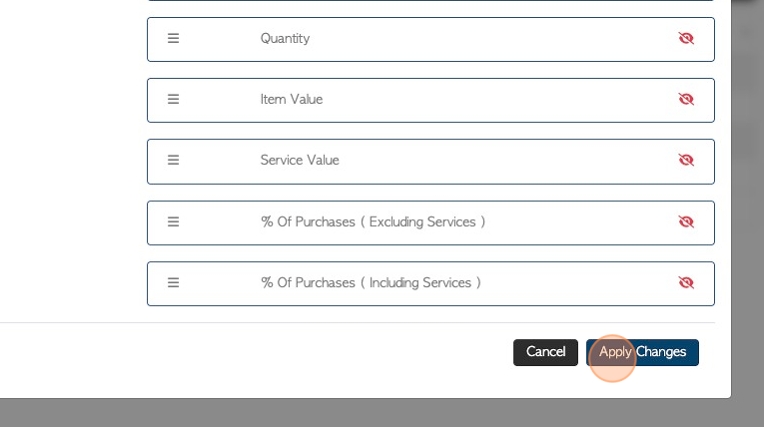This screenshot has width=764, height=427.
Task: Click drag handle for Excluding Services row
Action: (173, 222)
